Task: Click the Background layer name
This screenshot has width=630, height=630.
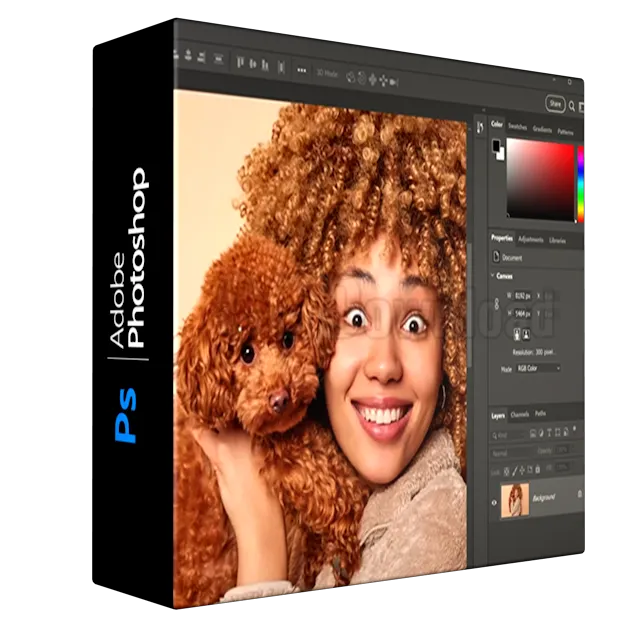Action: (544, 497)
